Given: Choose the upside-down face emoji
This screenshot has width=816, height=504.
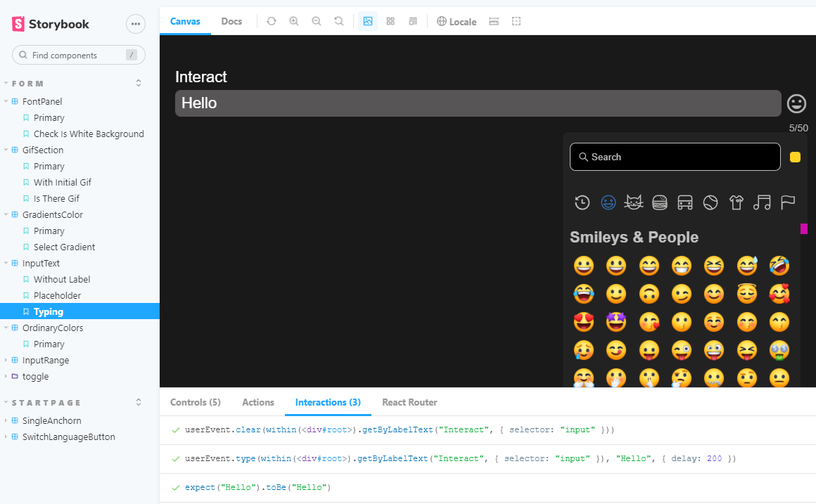Looking at the screenshot, I should click(x=649, y=294).
